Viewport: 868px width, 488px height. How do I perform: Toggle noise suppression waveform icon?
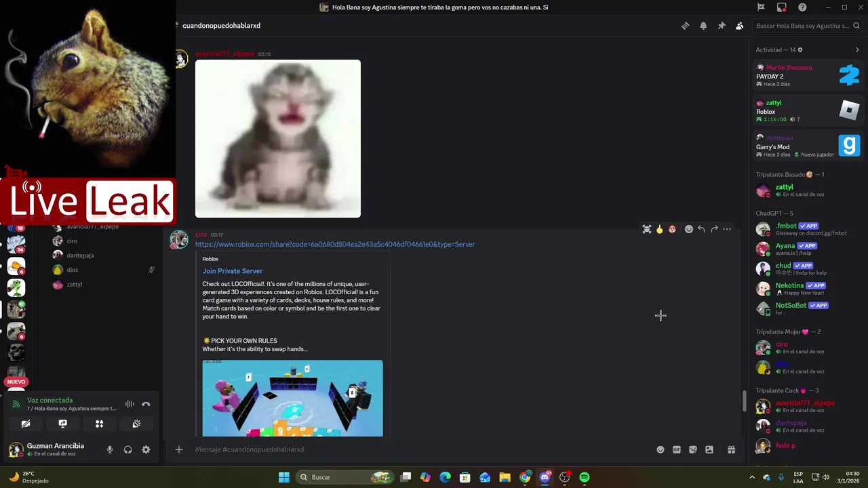tap(130, 404)
